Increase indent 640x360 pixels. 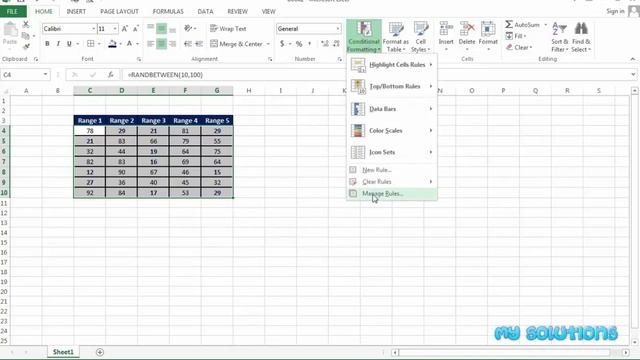tap(199, 43)
